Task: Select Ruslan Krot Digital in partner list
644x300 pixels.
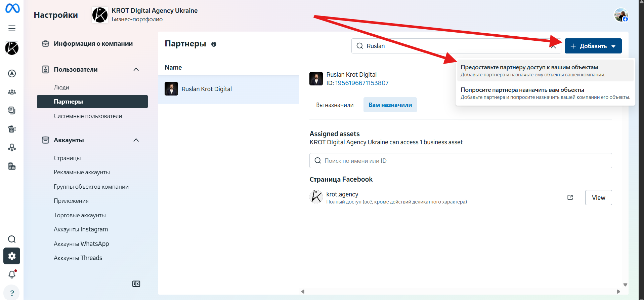Action: (228, 89)
